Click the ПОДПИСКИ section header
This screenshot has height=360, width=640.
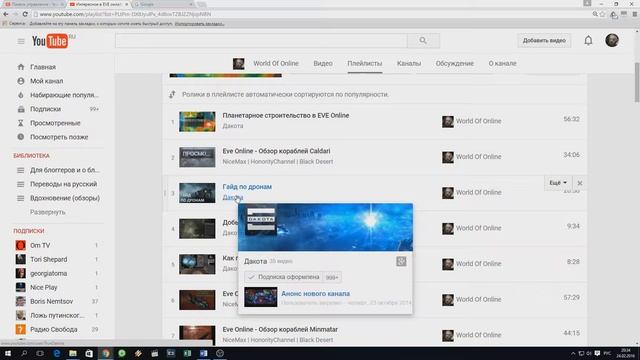(29, 231)
